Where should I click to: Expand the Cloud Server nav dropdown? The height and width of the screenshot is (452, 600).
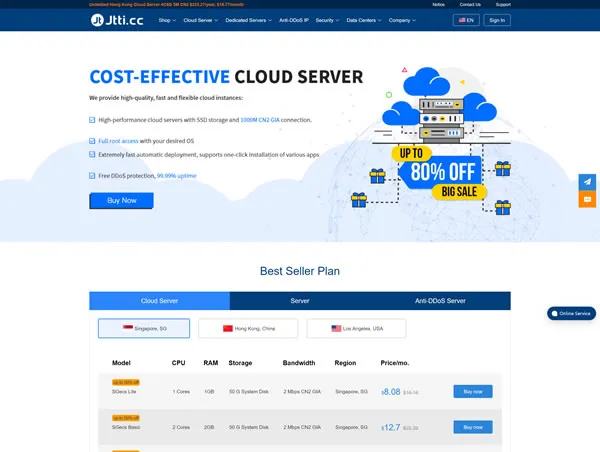[x=201, y=20]
